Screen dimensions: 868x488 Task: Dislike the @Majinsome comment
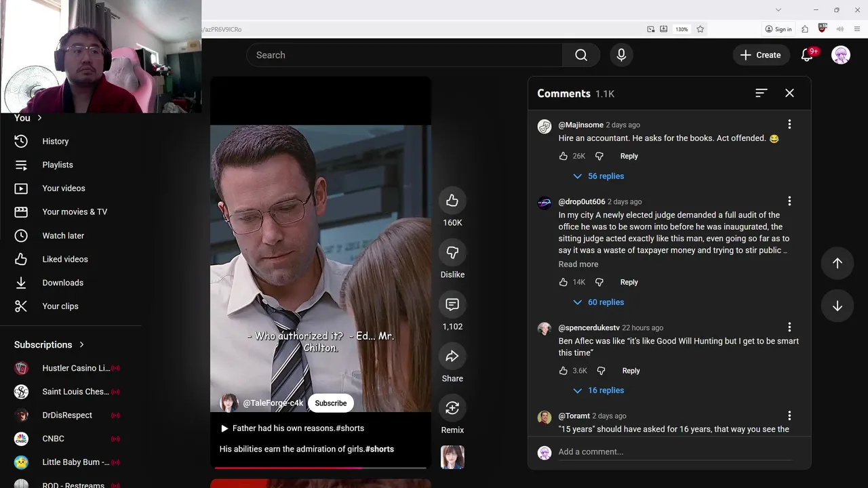[599, 156]
